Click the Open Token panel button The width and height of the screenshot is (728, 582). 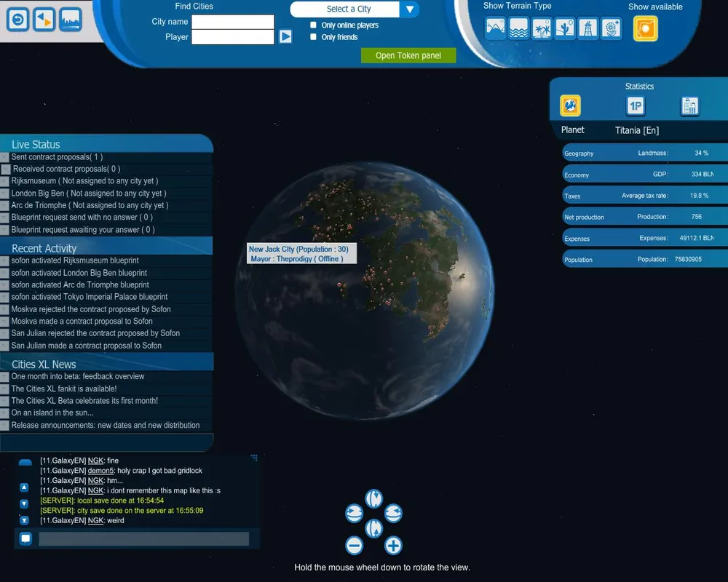(408, 56)
